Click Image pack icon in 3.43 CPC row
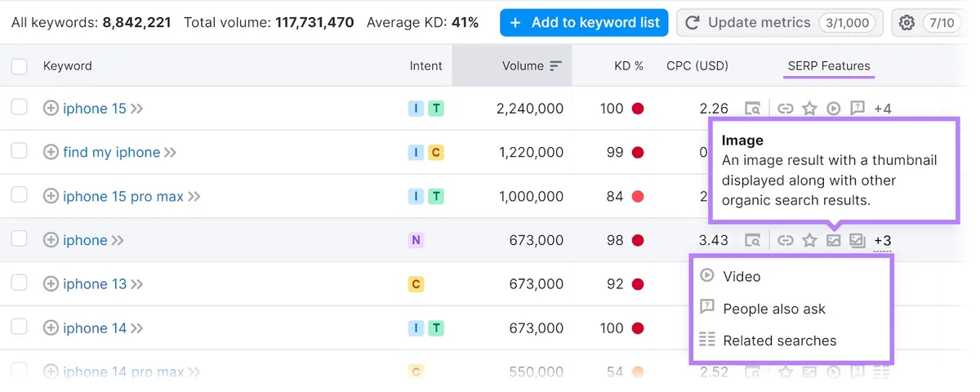 click(x=857, y=240)
